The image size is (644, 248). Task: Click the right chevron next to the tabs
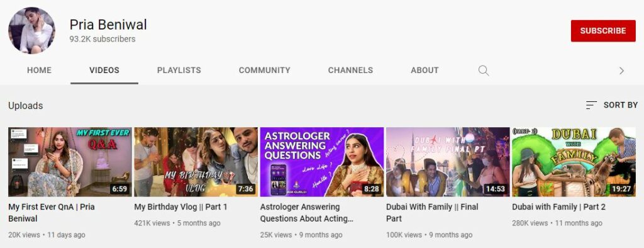tap(621, 70)
